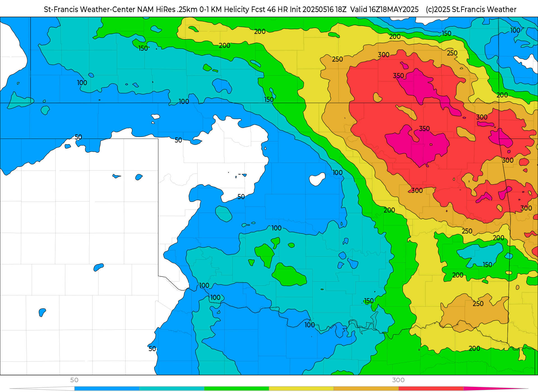Click the '(c)2025 St.Francis Weather' copyright text
The height and width of the screenshot is (392, 538).
tap(471, 10)
